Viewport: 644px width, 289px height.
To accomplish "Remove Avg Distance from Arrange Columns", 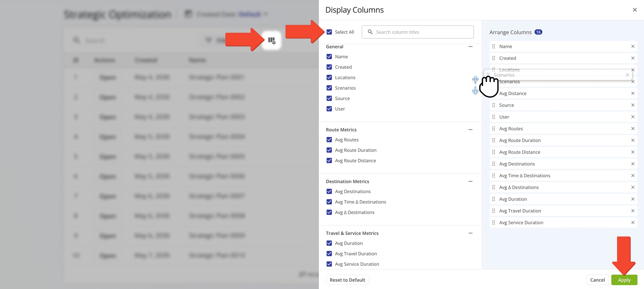I will pos(633,93).
